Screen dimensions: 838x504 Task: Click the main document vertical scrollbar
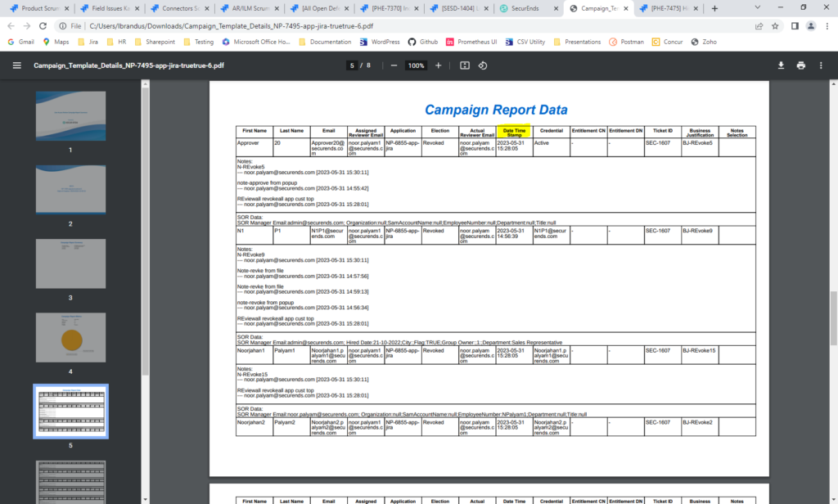point(833,318)
